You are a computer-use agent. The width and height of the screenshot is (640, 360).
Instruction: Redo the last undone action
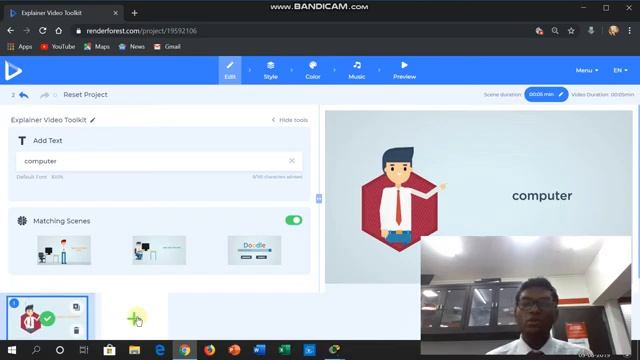44,95
